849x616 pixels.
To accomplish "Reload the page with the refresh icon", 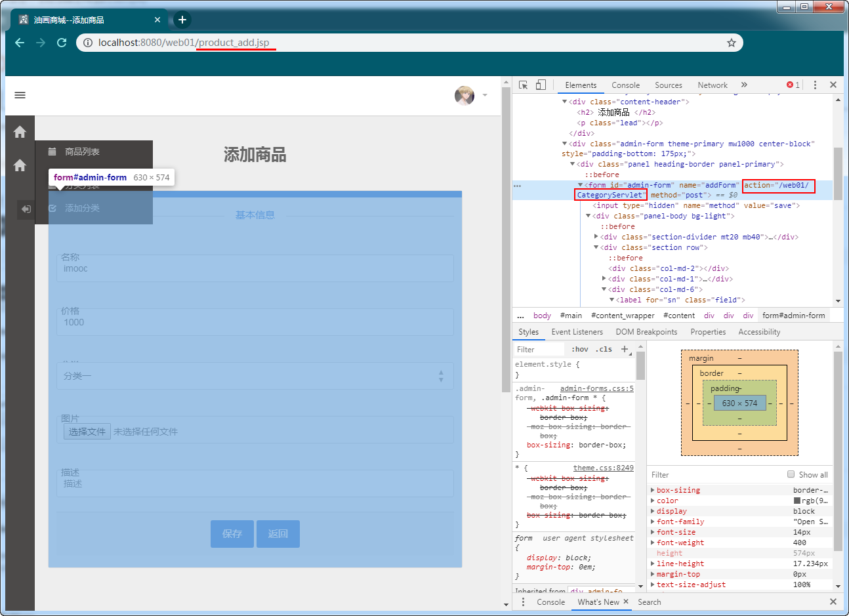I will pyautogui.click(x=62, y=43).
